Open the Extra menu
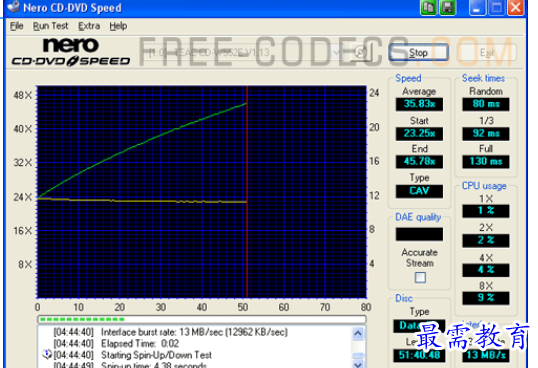Screen dimensions: 538x368 pyautogui.click(x=89, y=26)
